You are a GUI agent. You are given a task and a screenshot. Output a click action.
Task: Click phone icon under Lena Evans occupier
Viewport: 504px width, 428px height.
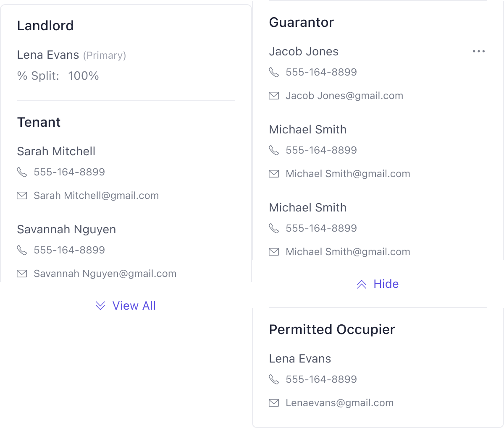(274, 379)
